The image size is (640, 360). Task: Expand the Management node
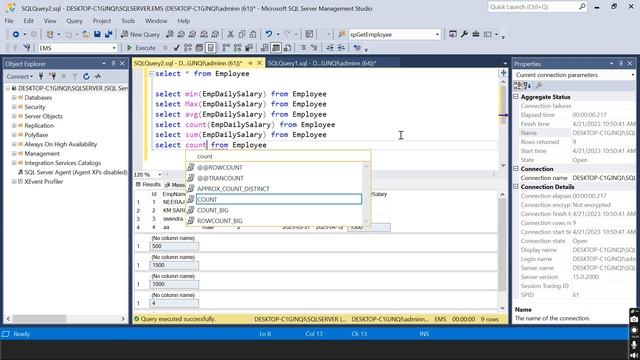(x=14, y=153)
